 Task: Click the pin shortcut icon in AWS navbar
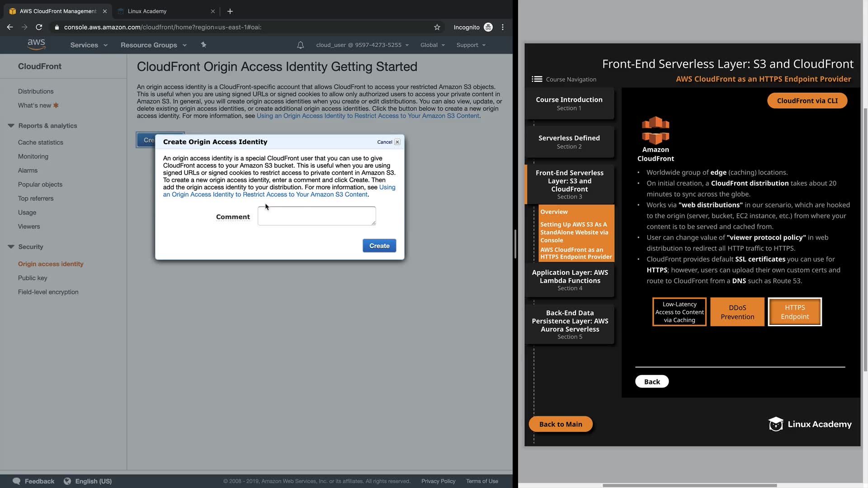(203, 45)
